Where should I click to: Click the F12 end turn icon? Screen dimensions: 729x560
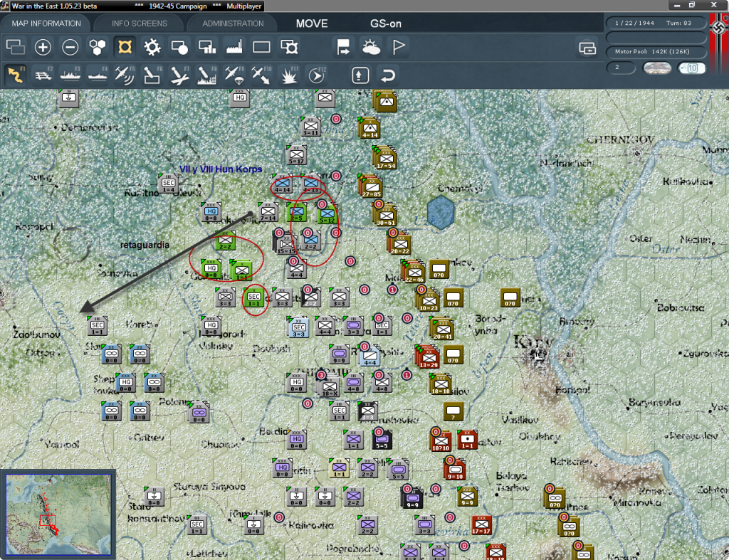pyautogui.click(x=317, y=75)
